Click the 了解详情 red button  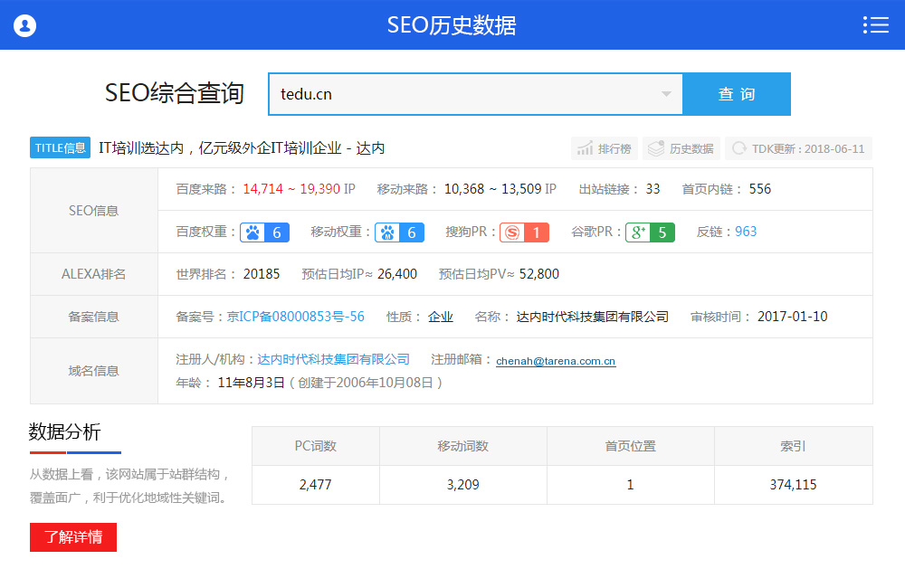coord(73,537)
